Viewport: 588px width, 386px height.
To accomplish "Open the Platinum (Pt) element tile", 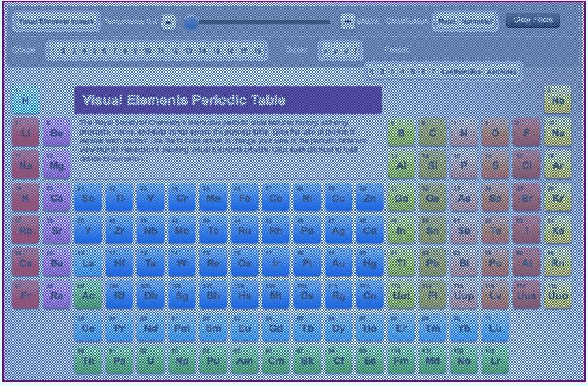I will (x=307, y=263).
